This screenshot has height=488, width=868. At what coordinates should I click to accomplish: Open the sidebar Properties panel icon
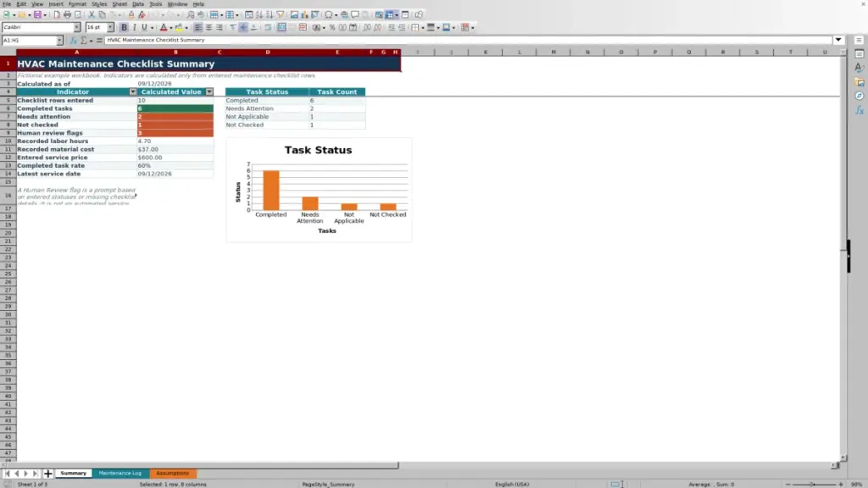click(860, 53)
